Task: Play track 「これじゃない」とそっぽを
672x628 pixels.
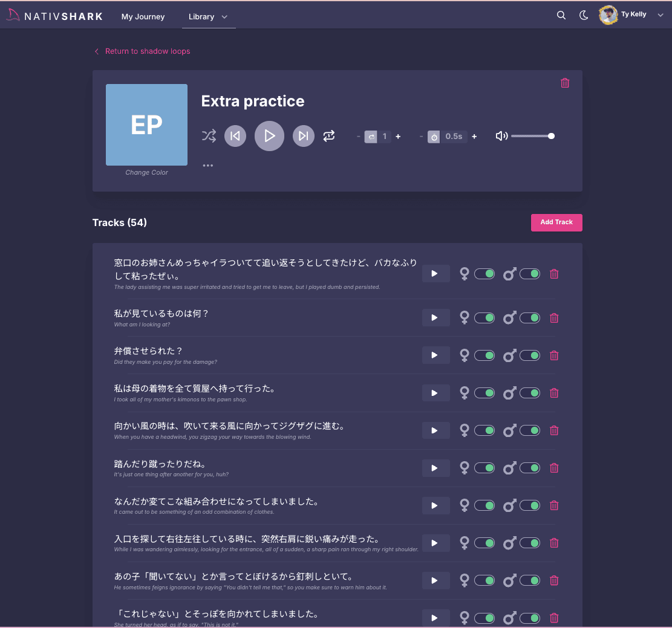Action: (435, 618)
